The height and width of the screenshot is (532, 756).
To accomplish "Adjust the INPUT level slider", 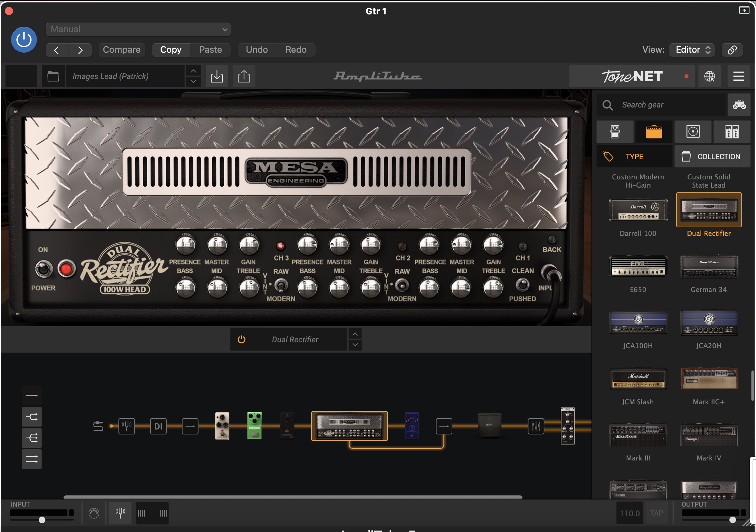I will pyautogui.click(x=42, y=520).
